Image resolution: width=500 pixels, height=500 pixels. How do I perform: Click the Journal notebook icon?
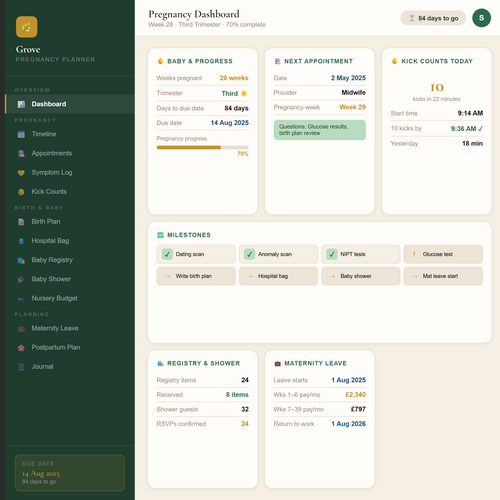[21, 367]
